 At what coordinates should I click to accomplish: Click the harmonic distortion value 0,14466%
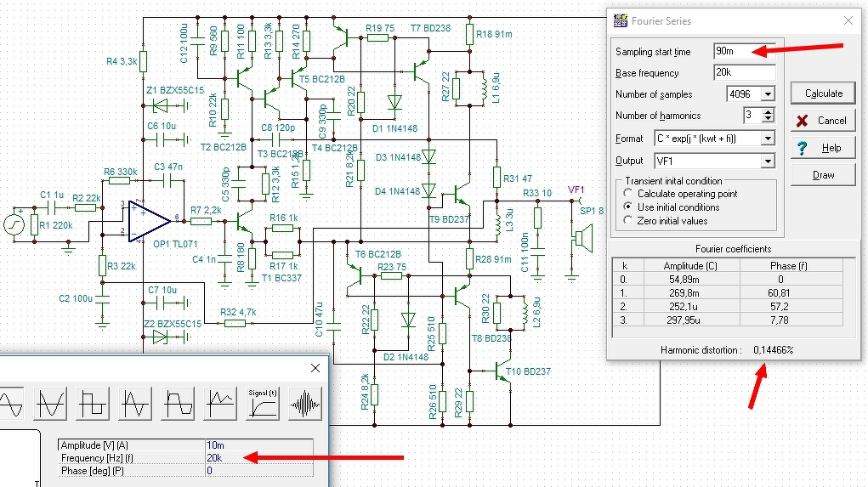pos(774,350)
